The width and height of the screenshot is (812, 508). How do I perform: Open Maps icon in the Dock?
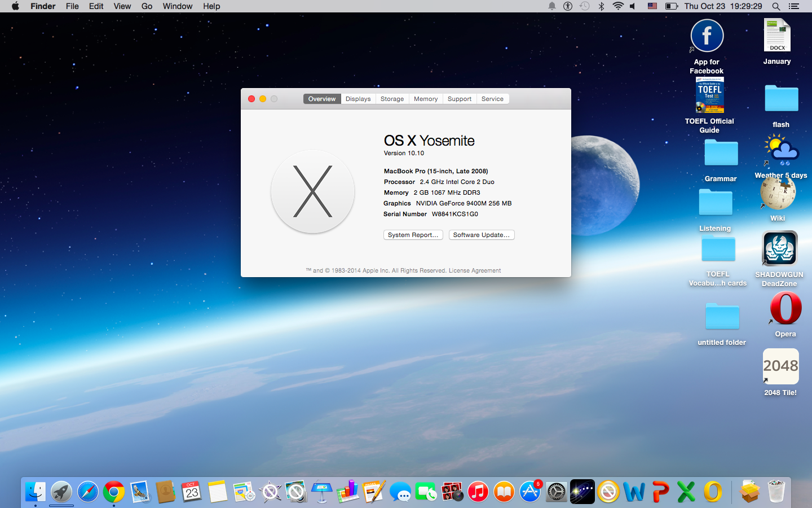pos(244,492)
